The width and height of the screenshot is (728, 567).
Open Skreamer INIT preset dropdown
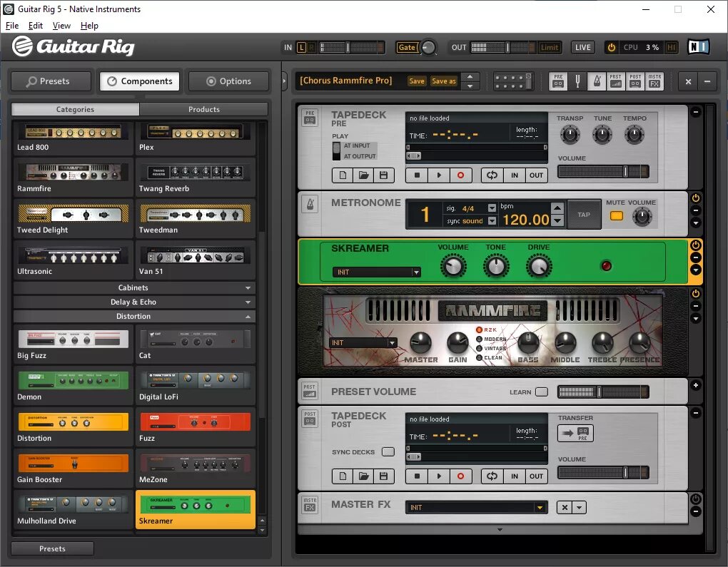coord(377,272)
